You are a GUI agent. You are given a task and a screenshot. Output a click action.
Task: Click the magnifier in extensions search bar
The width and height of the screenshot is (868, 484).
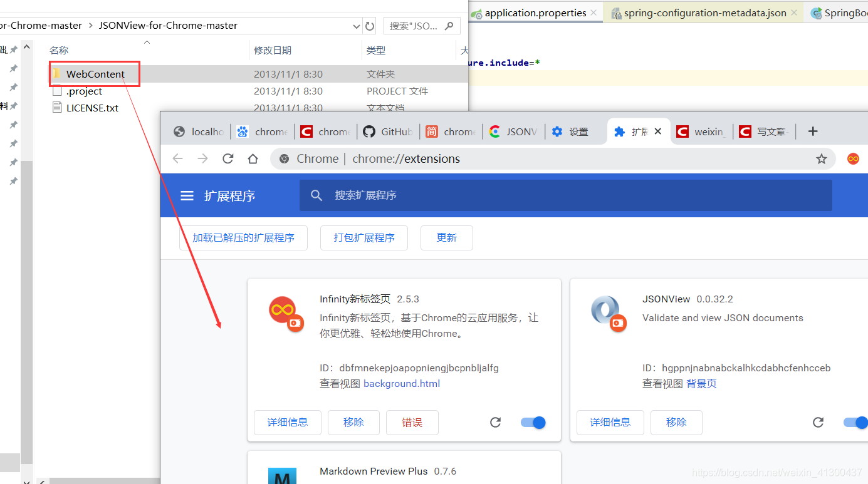[316, 195]
